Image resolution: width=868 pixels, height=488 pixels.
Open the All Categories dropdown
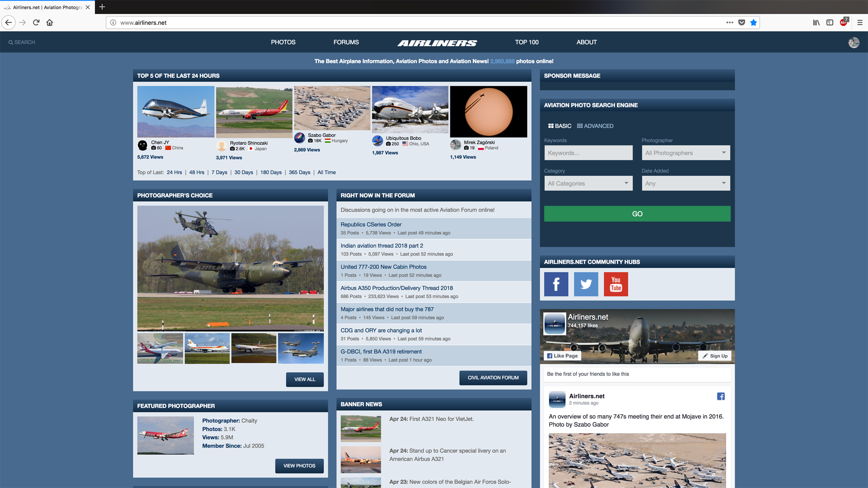tap(588, 183)
